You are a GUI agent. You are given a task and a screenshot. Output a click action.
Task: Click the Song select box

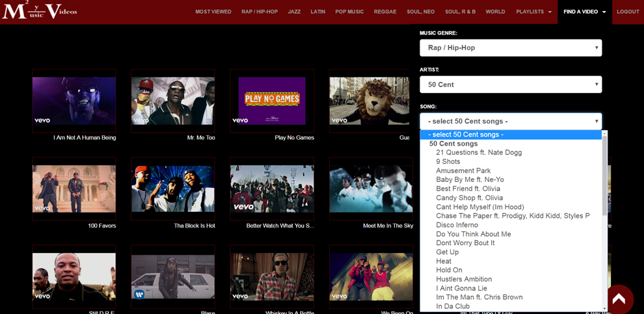511,122
